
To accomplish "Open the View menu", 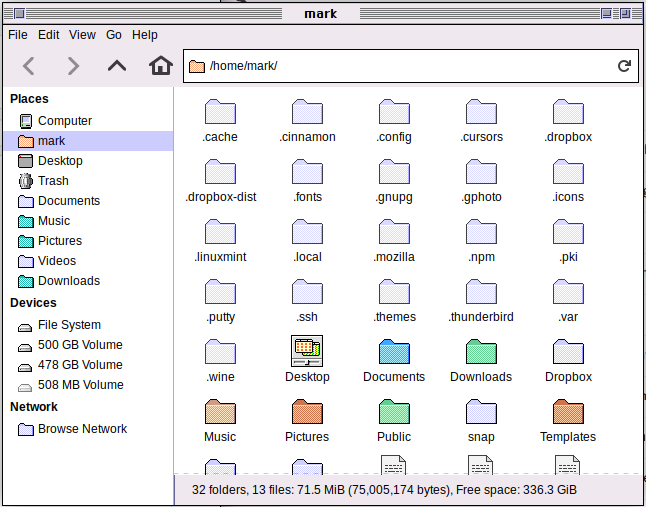I will pos(82,35).
